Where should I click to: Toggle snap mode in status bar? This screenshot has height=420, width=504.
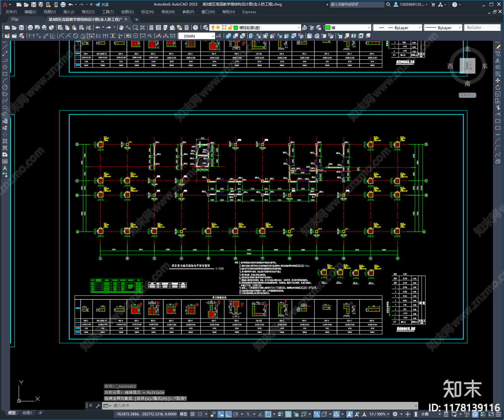tap(200, 414)
